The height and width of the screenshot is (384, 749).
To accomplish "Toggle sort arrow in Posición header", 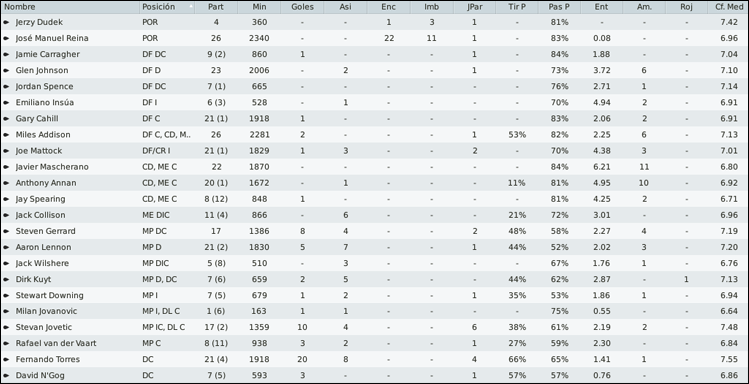I will pos(191,7).
